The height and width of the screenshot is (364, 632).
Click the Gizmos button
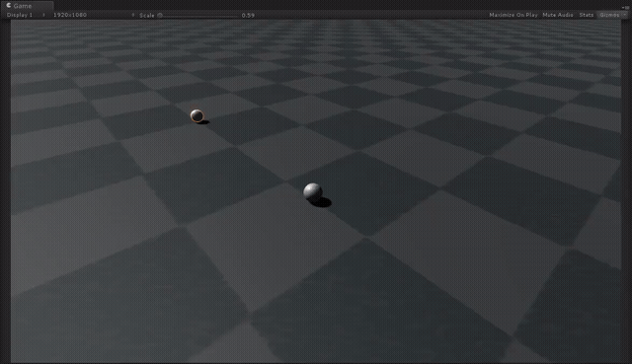click(x=609, y=15)
